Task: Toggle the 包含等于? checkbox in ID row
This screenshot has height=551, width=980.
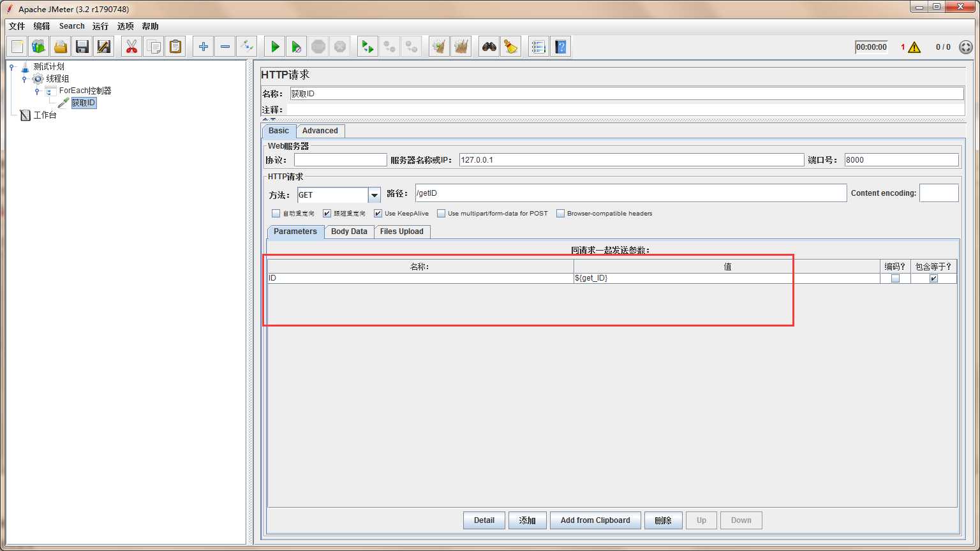Action: tap(933, 279)
